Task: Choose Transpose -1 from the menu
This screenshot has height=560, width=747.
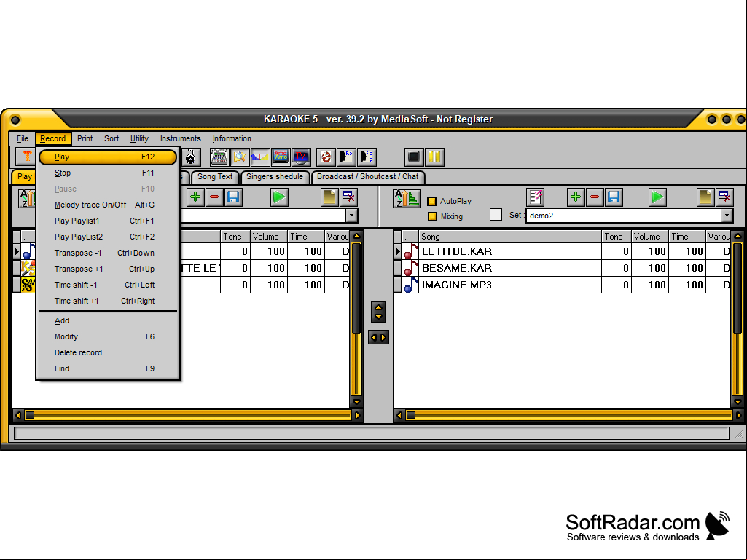Action: coord(108,253)
